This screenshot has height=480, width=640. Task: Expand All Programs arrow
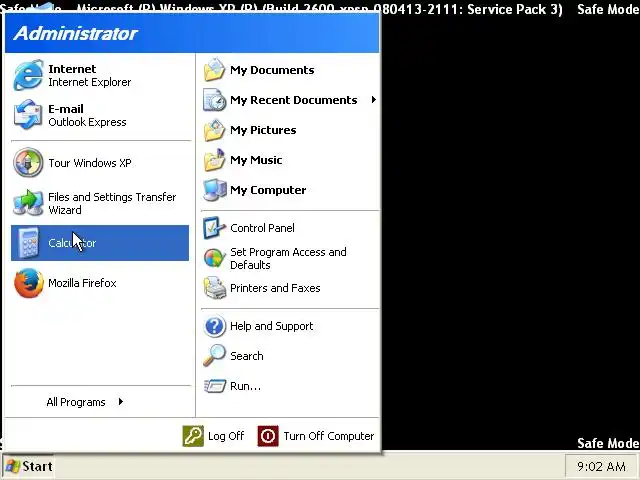(120, 402)
